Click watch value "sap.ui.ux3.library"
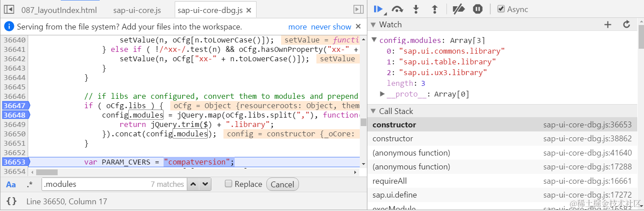 443,72
